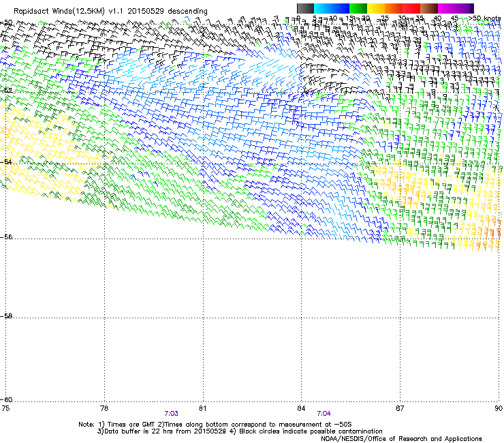
Task: Click the '3)Data buffer is 22 hrs' note line
Action: pos(240,431)
